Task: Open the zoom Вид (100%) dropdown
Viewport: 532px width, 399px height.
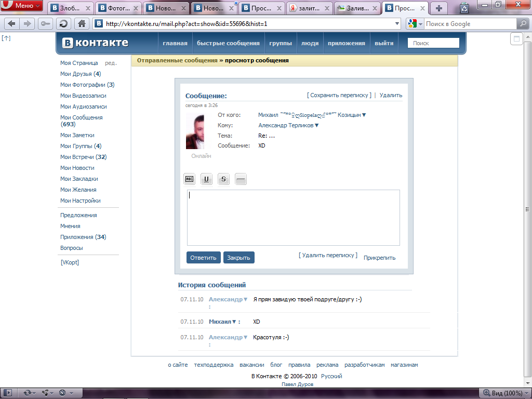Action: click(x=505, y=393)
